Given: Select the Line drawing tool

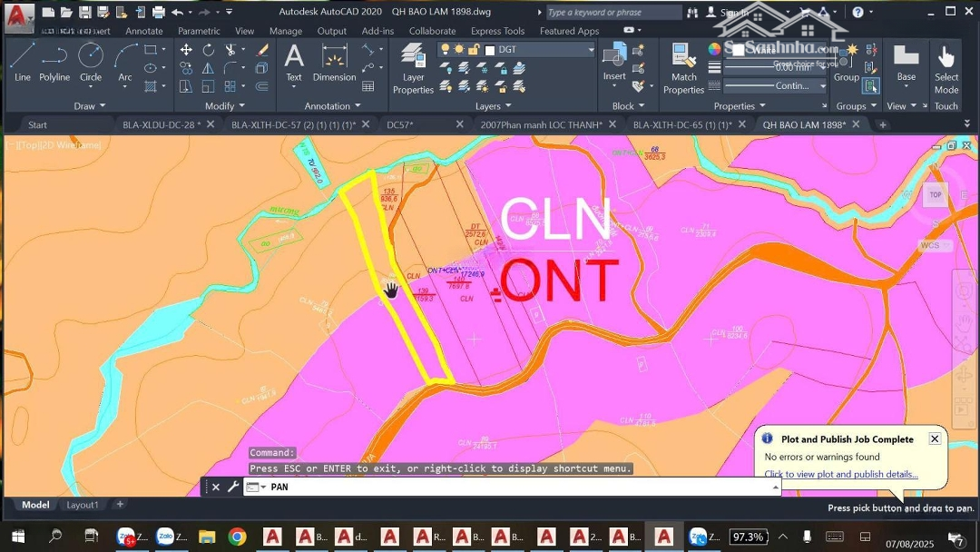Looking at the screenshot, I should click(x=23, y=62).
